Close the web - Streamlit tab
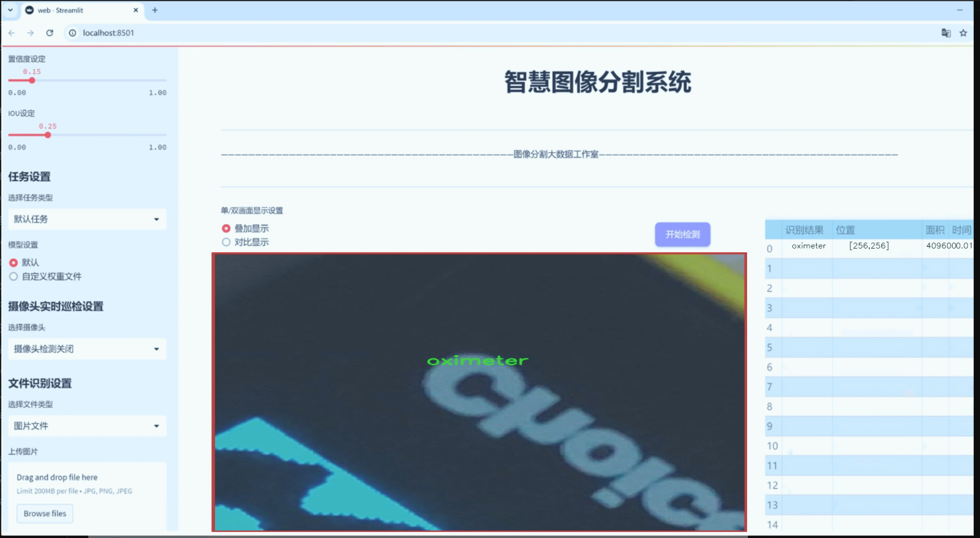 [136, 10]
